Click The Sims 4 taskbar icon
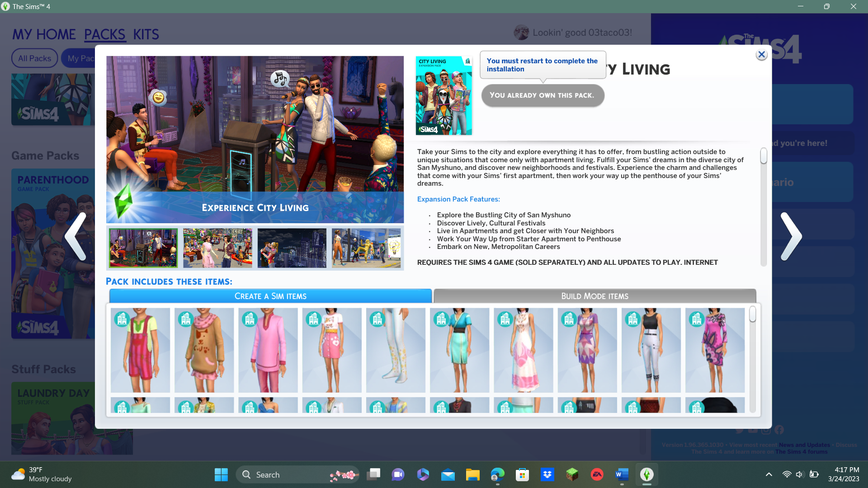This screenshot has height=488, width=868. pyautogui.click(x=646, y=474)
